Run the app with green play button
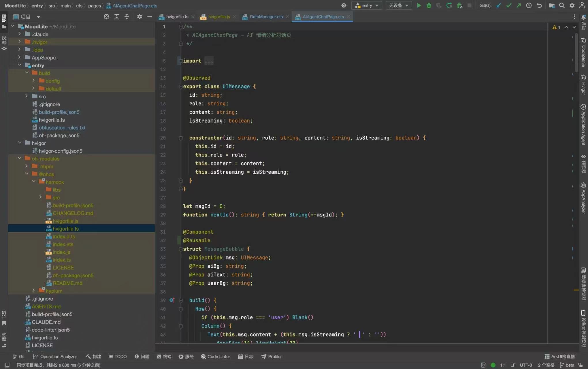The image size is (588, 369). [419, 5]
